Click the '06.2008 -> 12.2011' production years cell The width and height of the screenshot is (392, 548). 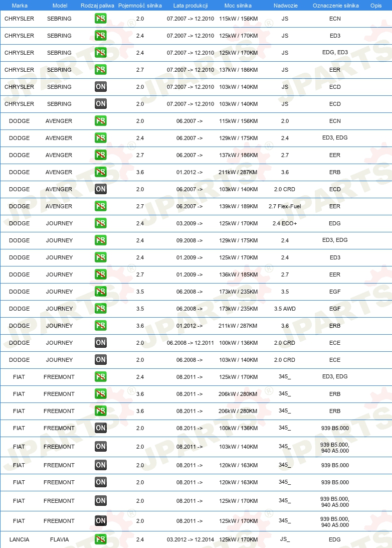pos(190,343)
